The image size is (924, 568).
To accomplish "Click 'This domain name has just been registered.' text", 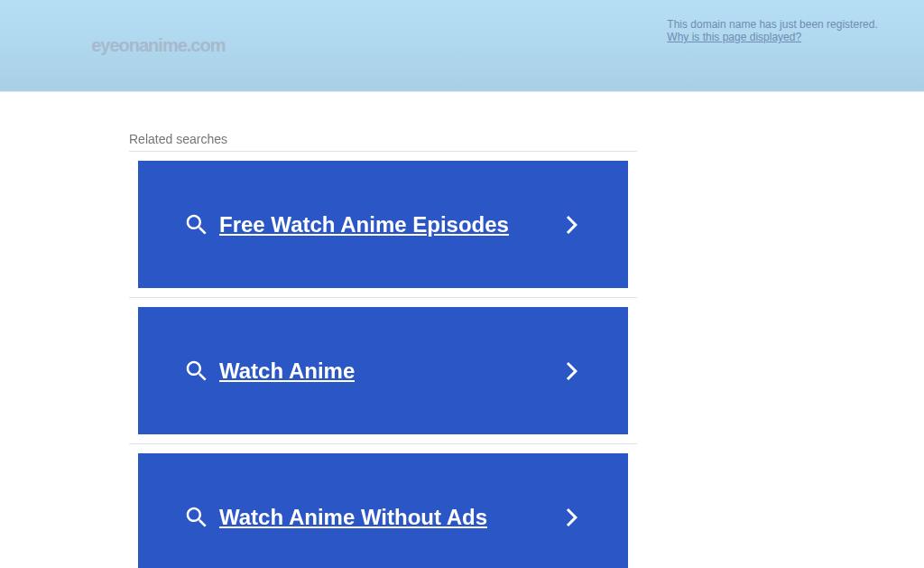I will click(x=772, y=24).
